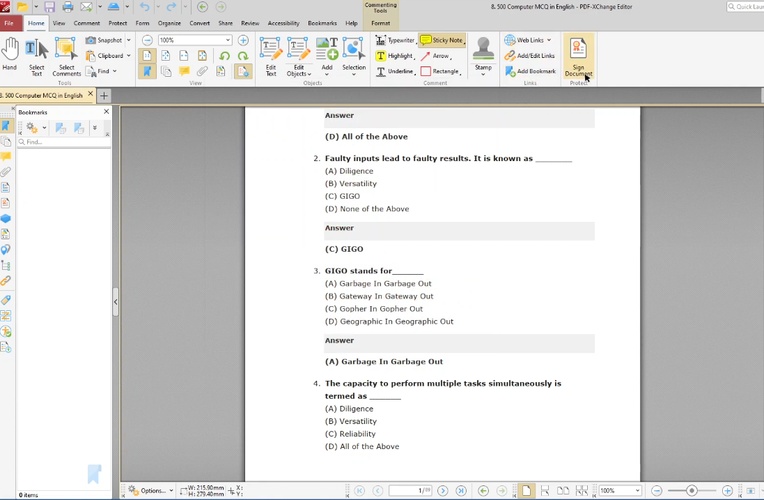Viewport: 764px width, 500px height.
Task: Switch to the View ribbon tab
Action: [x=59, y=23]
